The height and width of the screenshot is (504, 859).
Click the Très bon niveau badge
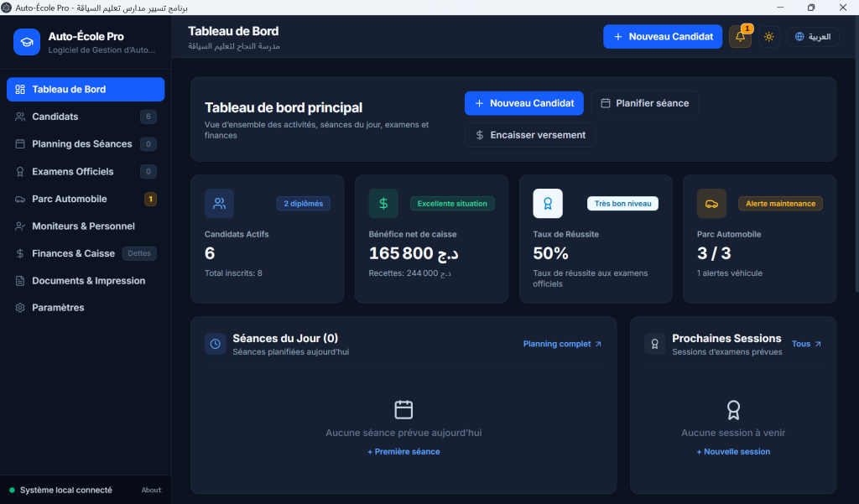623,203
